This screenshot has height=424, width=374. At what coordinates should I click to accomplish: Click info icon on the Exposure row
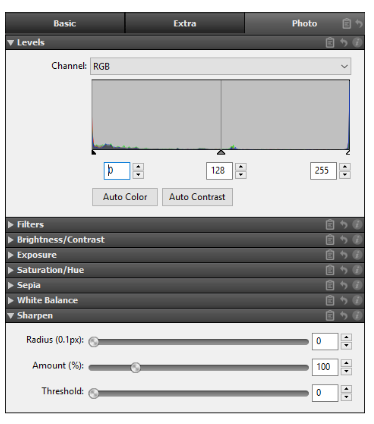coord(357,255)
